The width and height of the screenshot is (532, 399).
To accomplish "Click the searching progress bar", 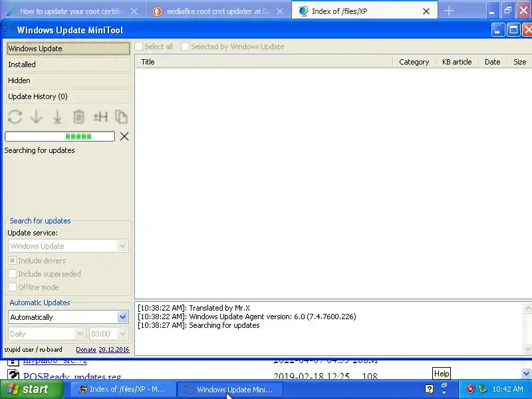I will pos(60,136).
